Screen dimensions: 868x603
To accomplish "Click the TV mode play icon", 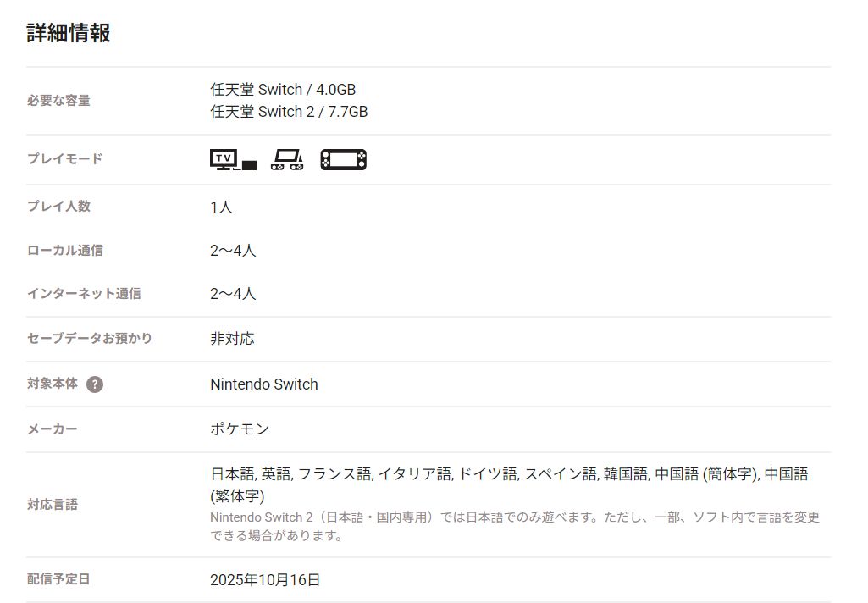I will tap(233, 159).
